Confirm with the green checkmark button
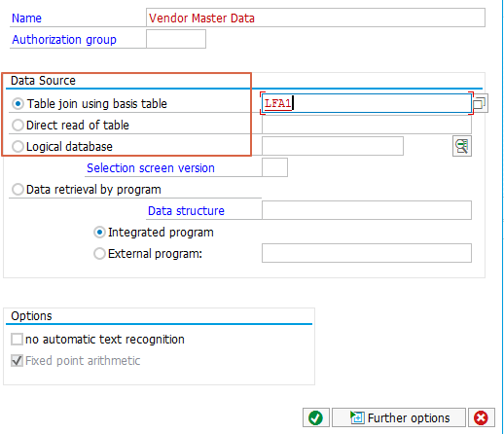 coord(316,417)
